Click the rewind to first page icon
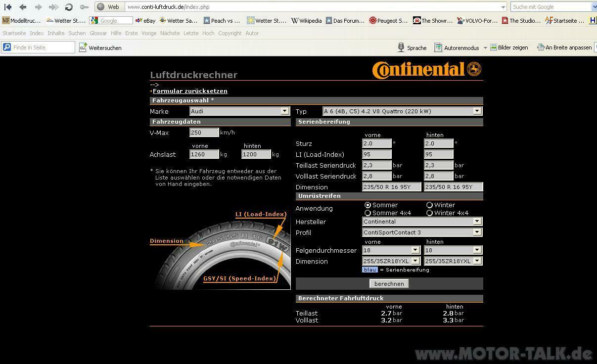The height and width of the screenshot is (364, 597). click(7, 7)
